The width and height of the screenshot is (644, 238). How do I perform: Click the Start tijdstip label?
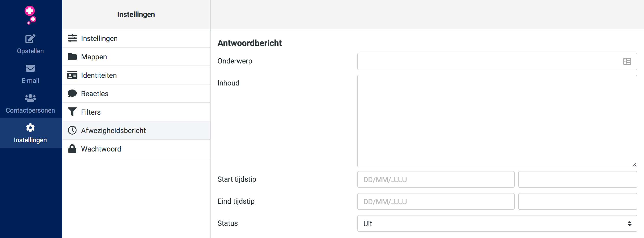click(x=237, y=179)
